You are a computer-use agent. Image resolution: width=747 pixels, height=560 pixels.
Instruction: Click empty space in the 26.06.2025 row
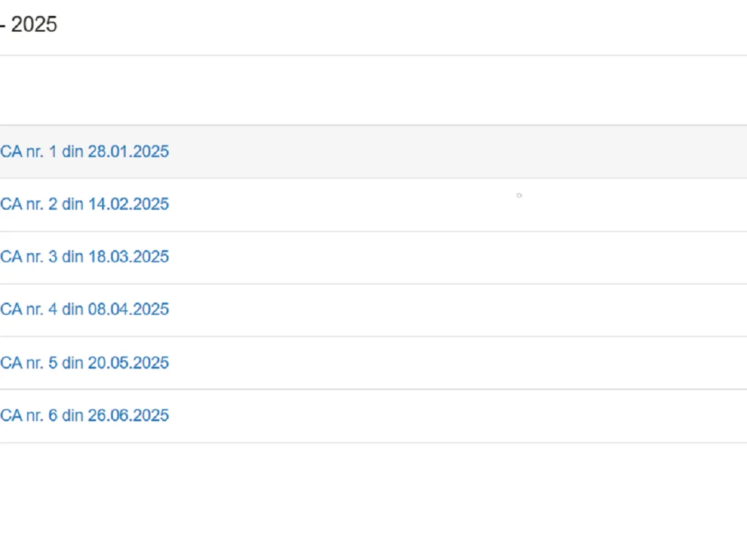(436, 416)
